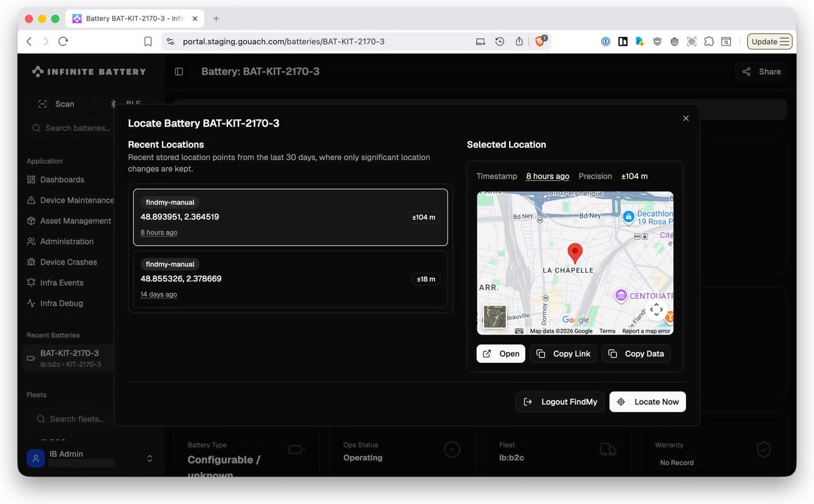
Task: Click the cast screen icon in address bar
Action: pyautogui.click(x=480, y=42)
